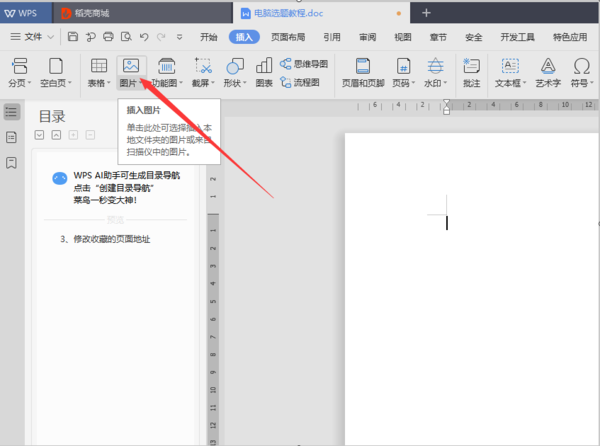600x446 pixels.
Task: Open Header and Footer (页眉和页脚) tool
Action: [362, 66]
